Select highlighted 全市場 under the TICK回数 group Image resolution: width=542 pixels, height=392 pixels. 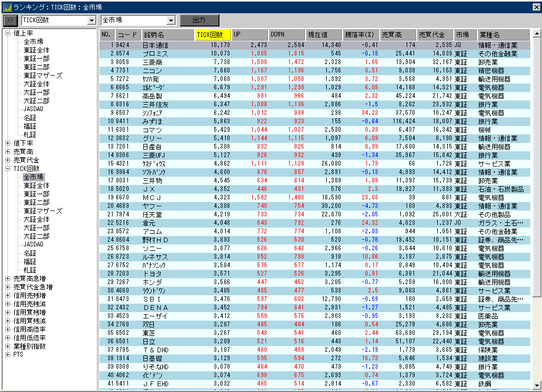click(33, 177)
